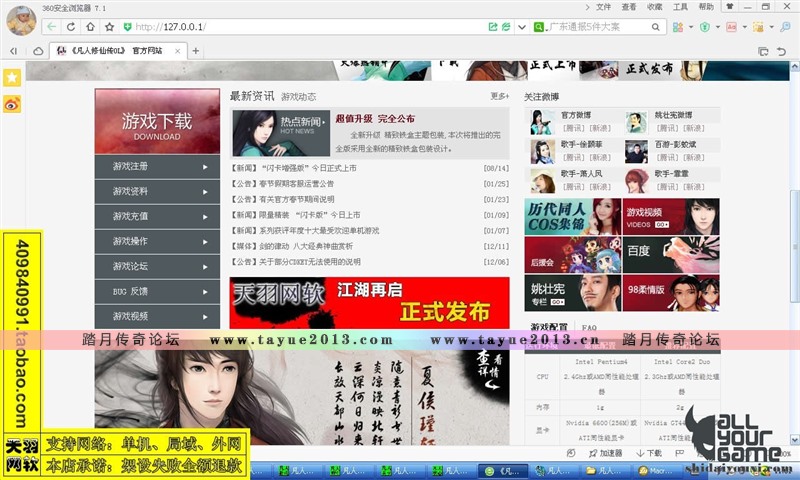Click the page refresh icon

71,26
